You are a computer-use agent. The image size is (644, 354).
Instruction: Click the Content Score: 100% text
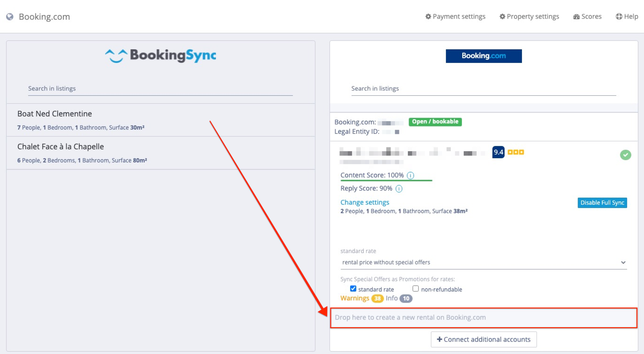click(372, 175)
